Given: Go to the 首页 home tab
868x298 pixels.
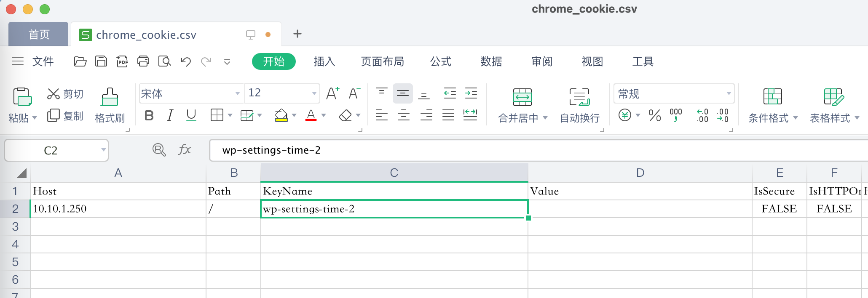Looking at the screenshot, I should (39, 34).
